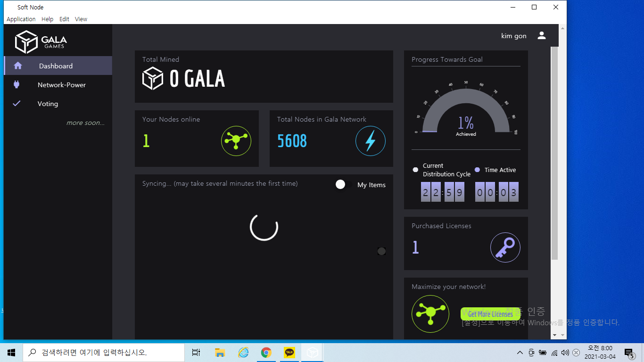The height and width of the screenshot is (362, 644).
Task: Click the 'Maximize your network!' heading
Action: (x=448, y=287)
